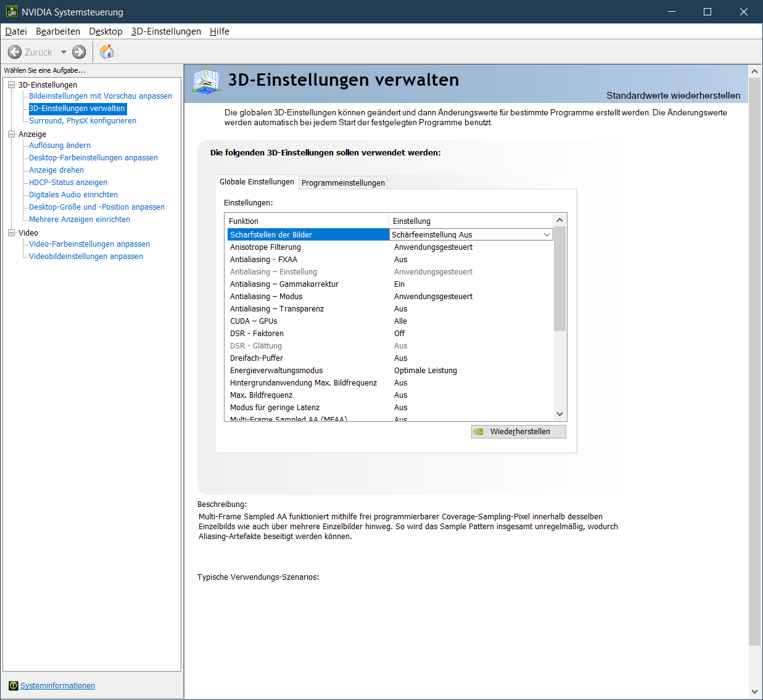Click settings list scroll up arrow
Viewport: 763px width, 700px height.
(x=559, y=220)
